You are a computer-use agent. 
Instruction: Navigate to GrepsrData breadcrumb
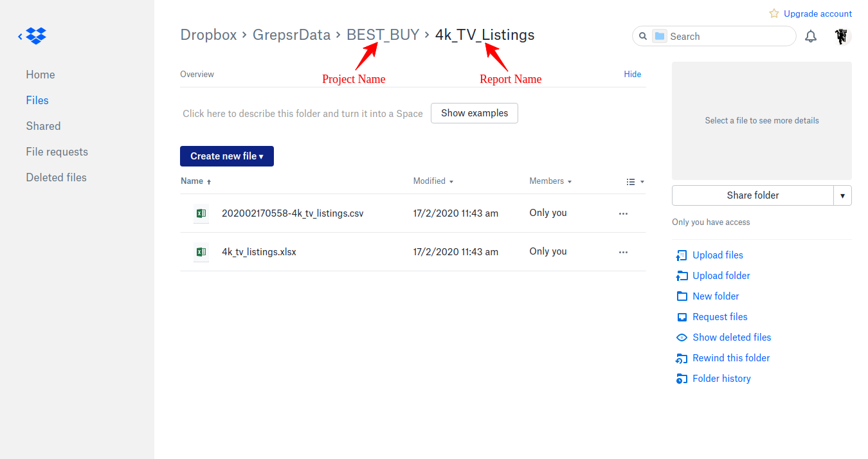pos(291,35)
